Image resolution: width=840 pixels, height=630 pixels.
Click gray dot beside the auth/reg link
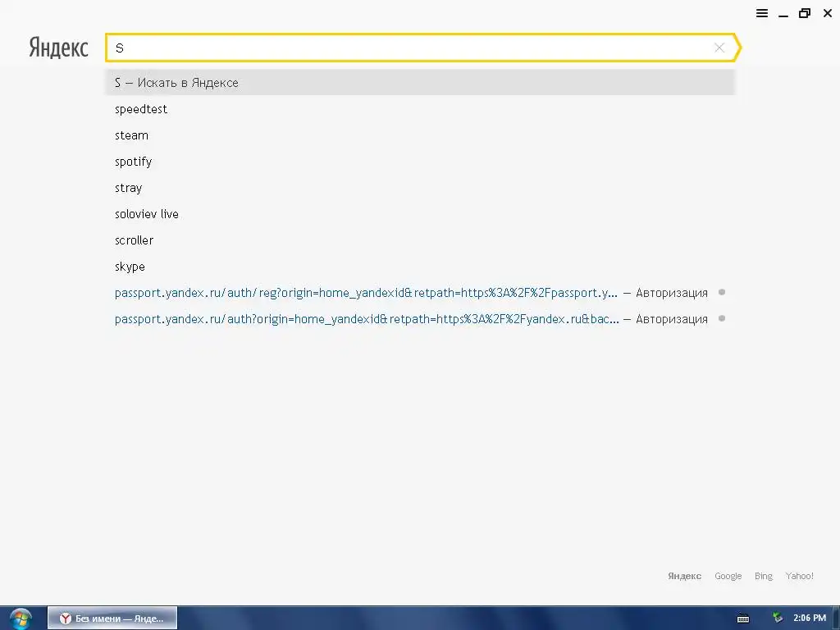pos(722,293)
